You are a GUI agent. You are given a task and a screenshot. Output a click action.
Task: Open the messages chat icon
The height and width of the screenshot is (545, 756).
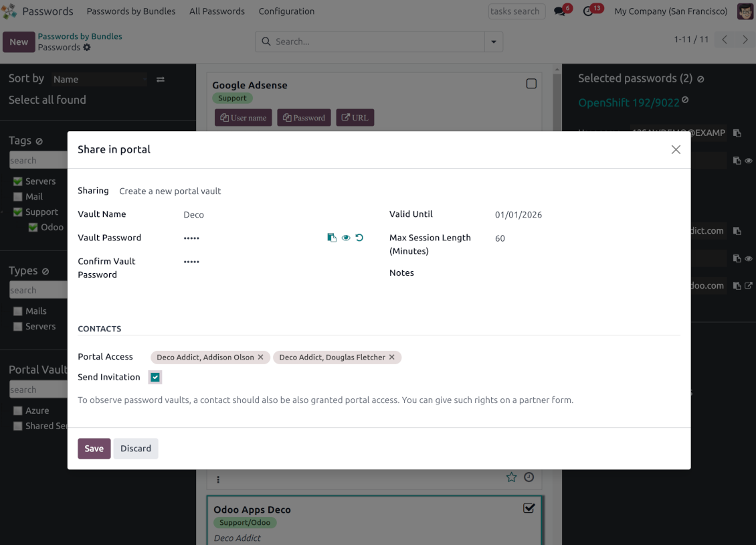pos(560,11)
